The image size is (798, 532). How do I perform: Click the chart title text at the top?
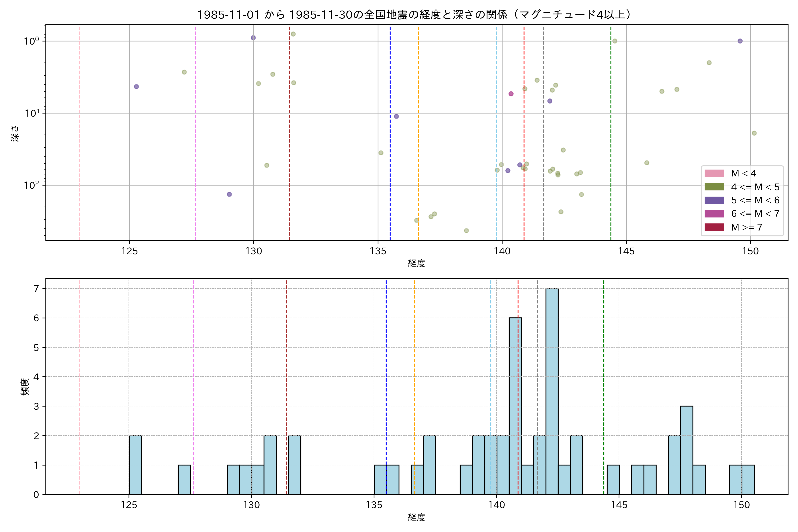tap(414, 15)
